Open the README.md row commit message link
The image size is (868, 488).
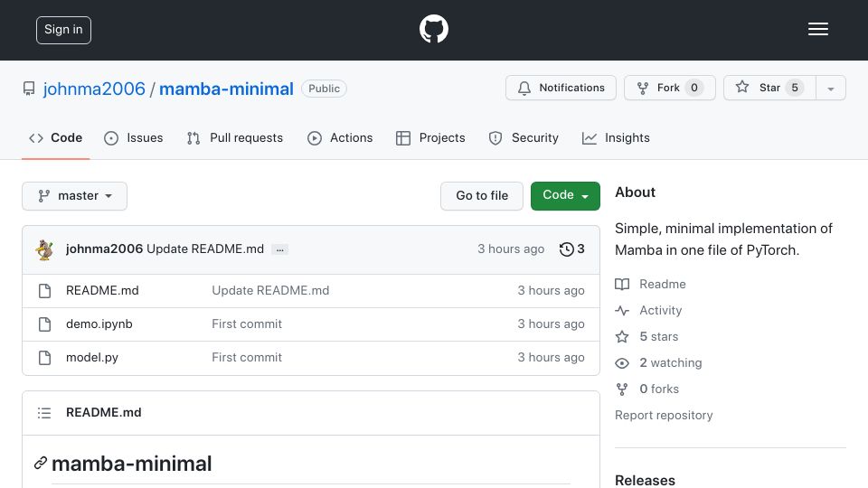coord(270,290)
